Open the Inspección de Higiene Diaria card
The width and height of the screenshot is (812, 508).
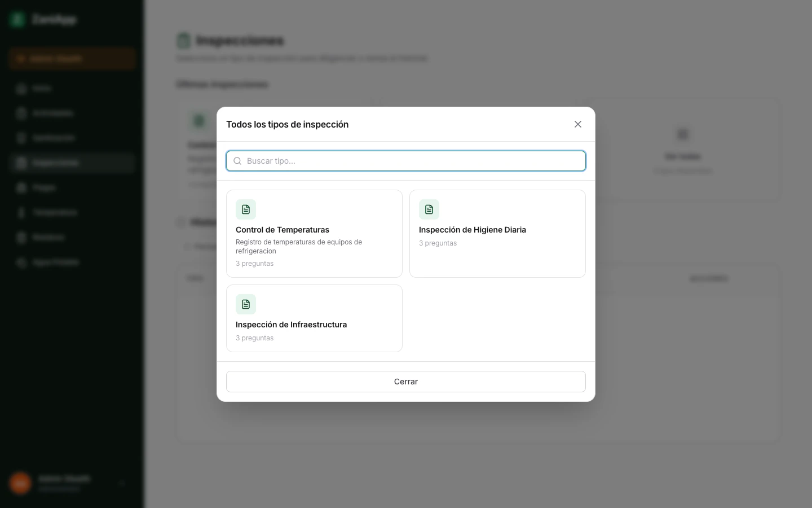pyautogui.click(x=497, y=234)
